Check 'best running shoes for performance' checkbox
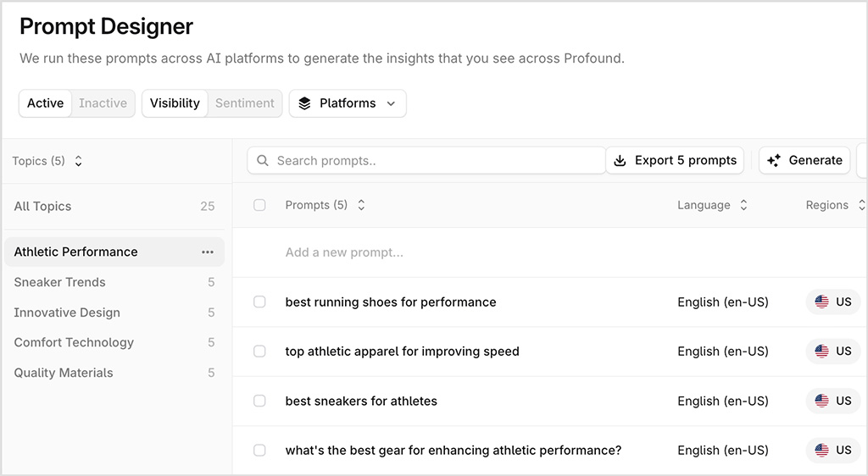Viewport: 868px width, 476px height. tap(259, 302)
